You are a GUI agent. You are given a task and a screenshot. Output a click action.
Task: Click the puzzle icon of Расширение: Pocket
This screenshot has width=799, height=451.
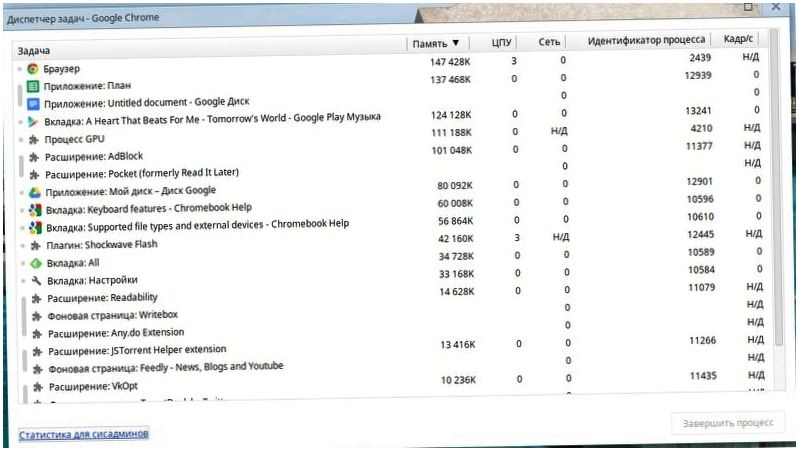coord(34,175)
